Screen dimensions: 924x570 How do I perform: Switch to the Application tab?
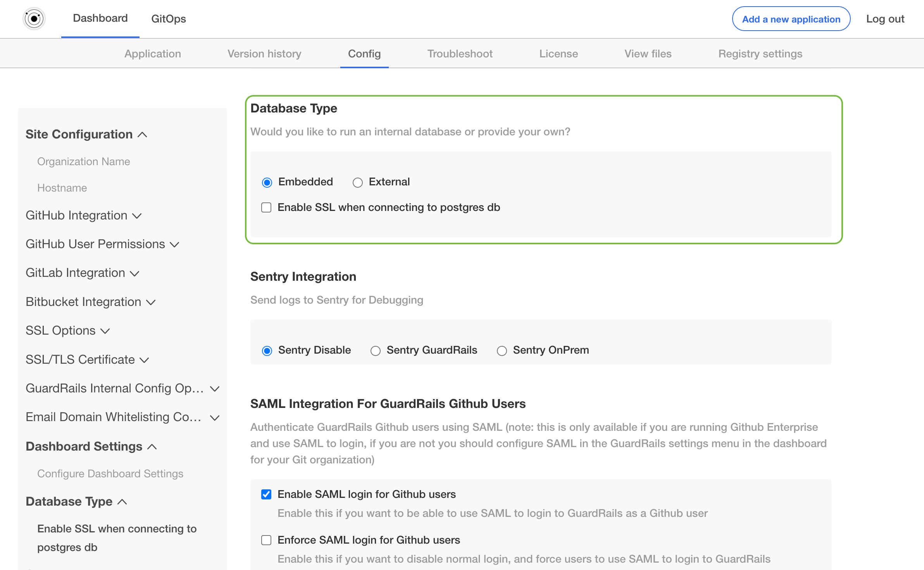point(153,54)
